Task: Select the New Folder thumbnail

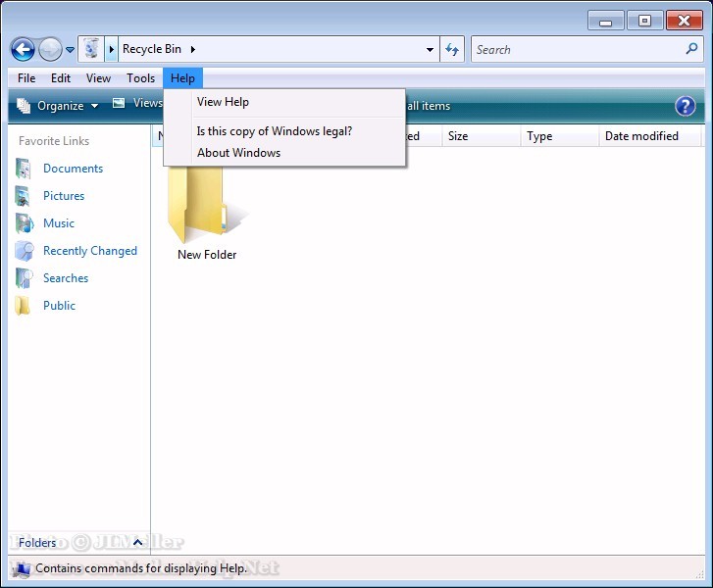Action: 207,204
